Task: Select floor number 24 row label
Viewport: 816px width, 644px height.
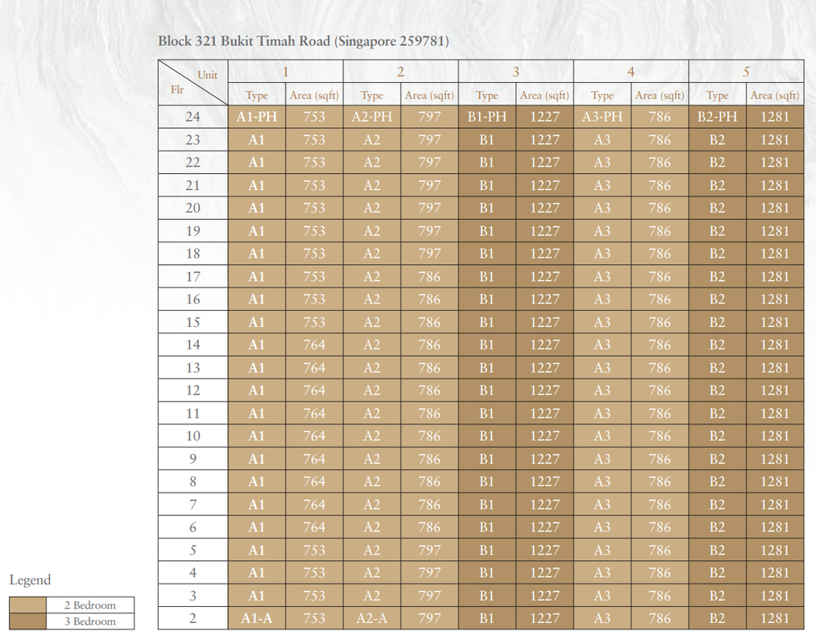Action: [193, 117]
